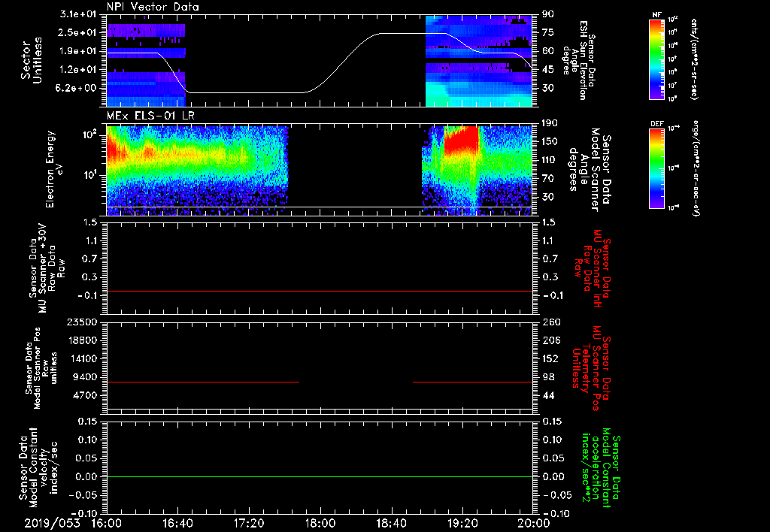Click the "Electron Energy eV" axis title
Viewport: 770px width, 532px height.
[54, 168]
